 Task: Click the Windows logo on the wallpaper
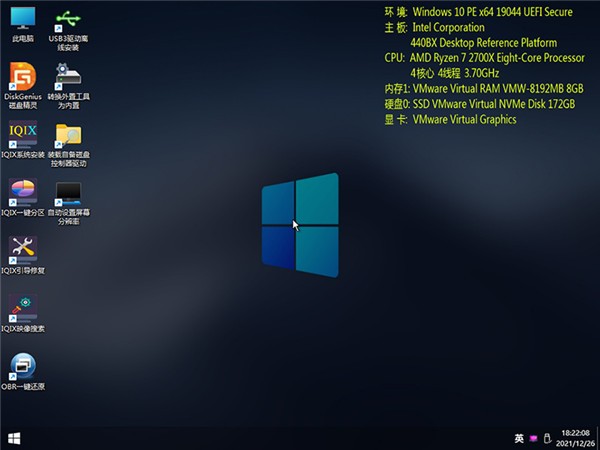point(300,225)
